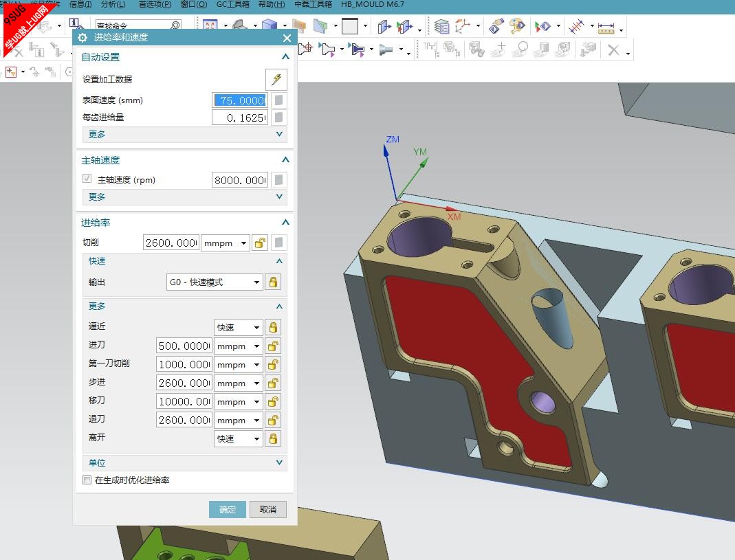Viewport: 735px width, 560px height.
Task: Toggle the lock on the 步进 row
Action: (273, 383)
